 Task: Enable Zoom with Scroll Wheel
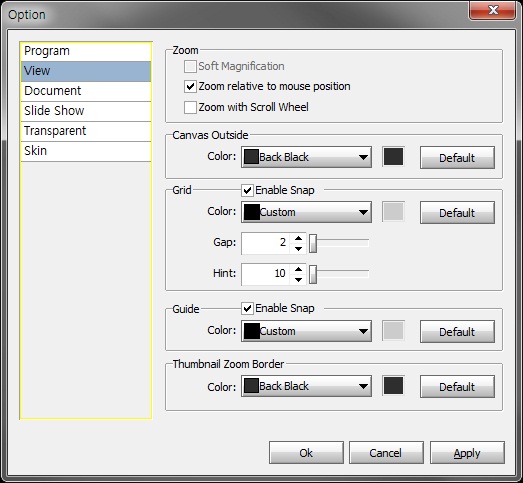coord(190,107)
